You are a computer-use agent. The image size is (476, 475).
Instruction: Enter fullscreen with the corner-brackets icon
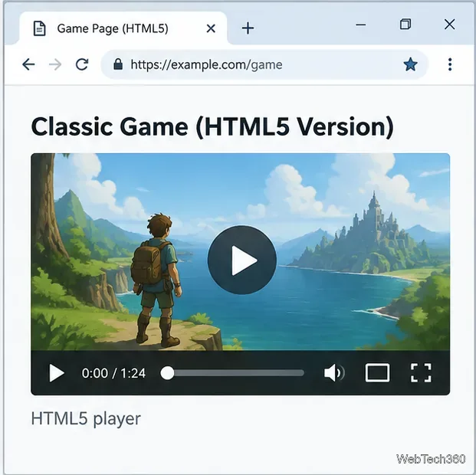point(421,372)
